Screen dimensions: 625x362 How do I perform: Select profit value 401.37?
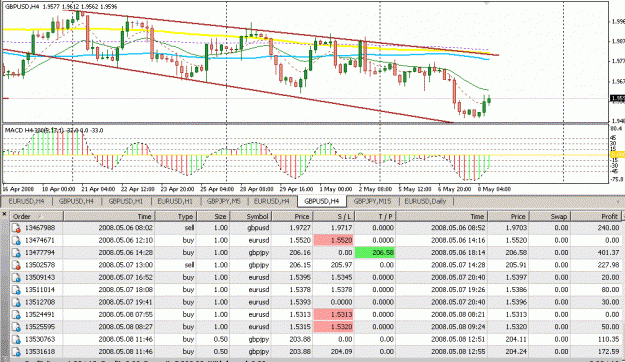pos(608,253)
